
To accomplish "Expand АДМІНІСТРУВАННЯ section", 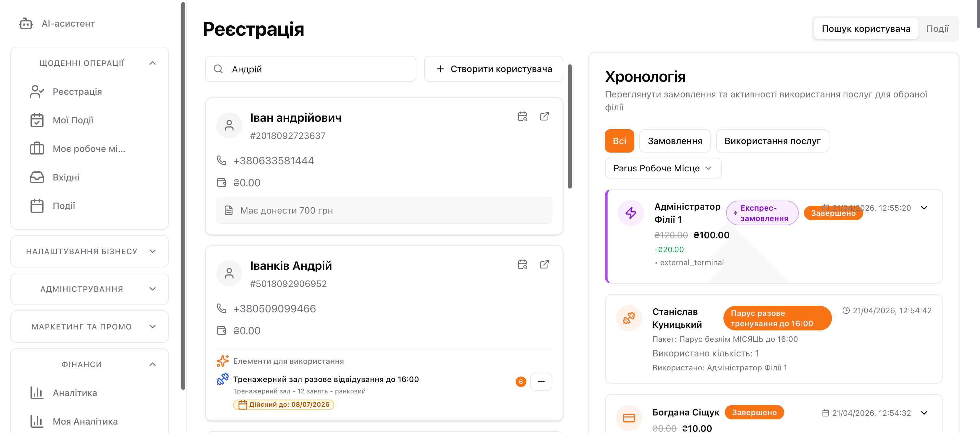I will [153, 289].
